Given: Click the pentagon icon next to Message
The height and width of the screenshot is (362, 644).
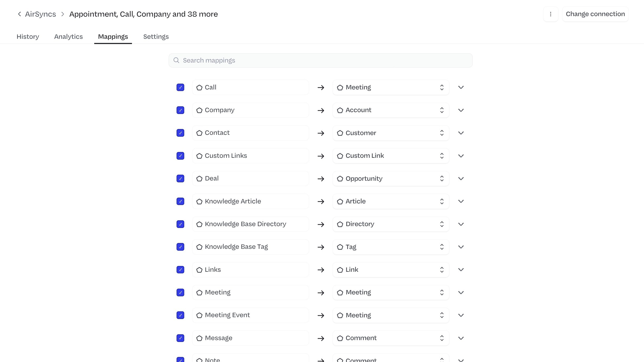Looking at the screenshot, I should tap(199, 338).
